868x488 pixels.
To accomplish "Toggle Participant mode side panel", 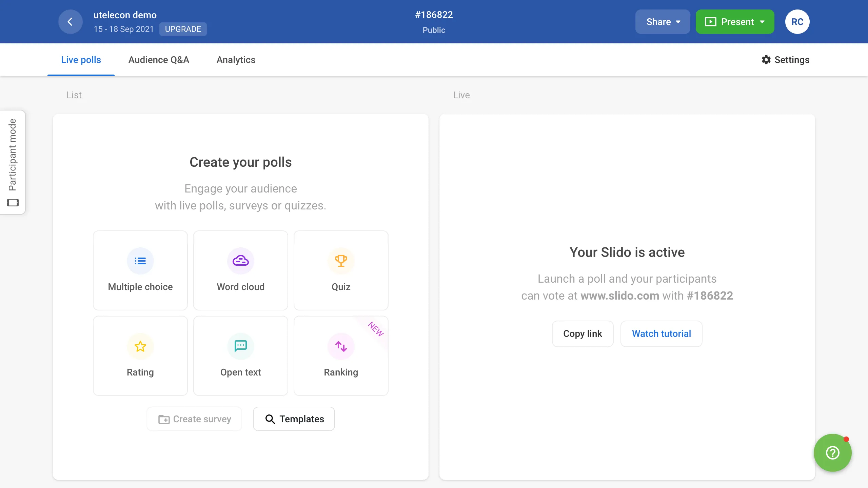I will [13, 162].
